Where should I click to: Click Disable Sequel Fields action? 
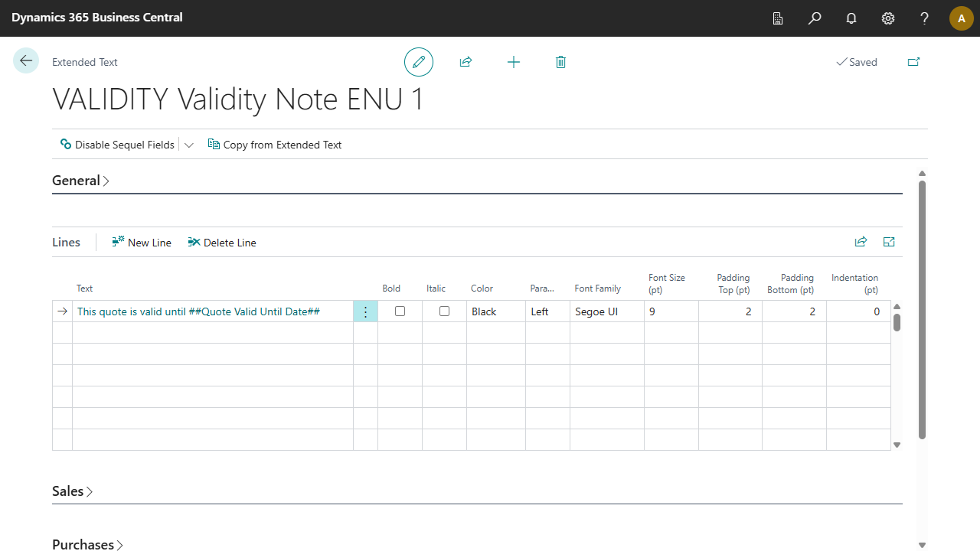[118, 145]
